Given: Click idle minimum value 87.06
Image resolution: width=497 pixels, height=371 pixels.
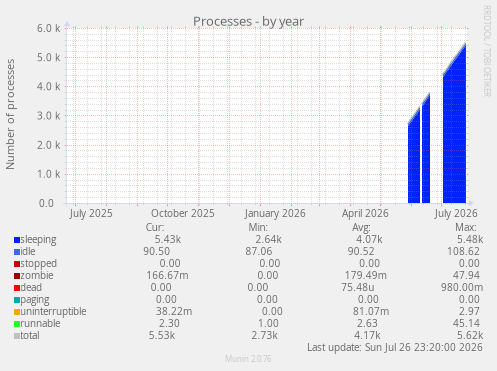Looking at the screenshot, I should point(259,251).
